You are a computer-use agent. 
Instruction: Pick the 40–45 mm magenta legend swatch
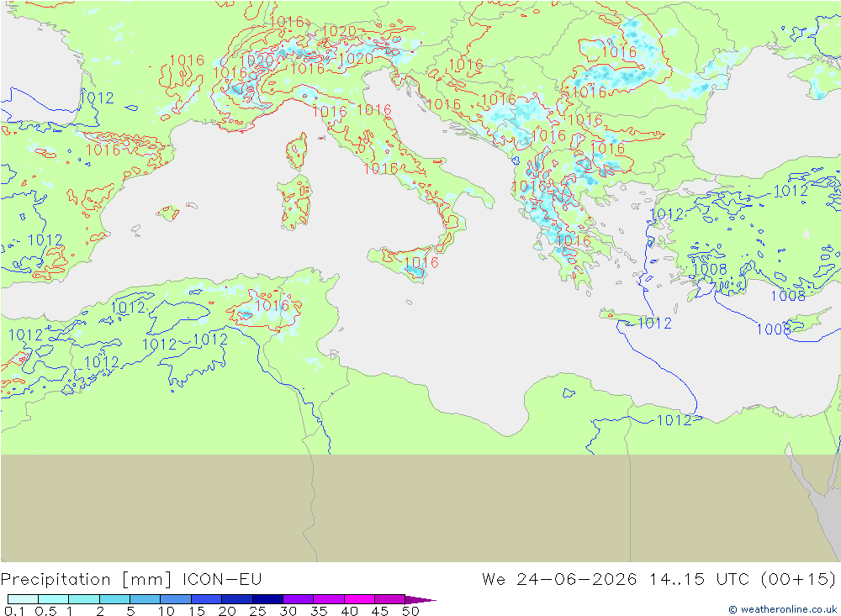coord(359,599)
